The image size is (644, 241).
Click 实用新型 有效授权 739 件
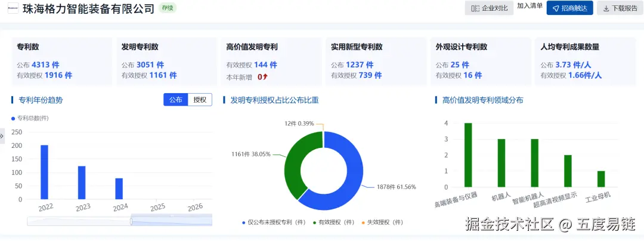(370, 76)
